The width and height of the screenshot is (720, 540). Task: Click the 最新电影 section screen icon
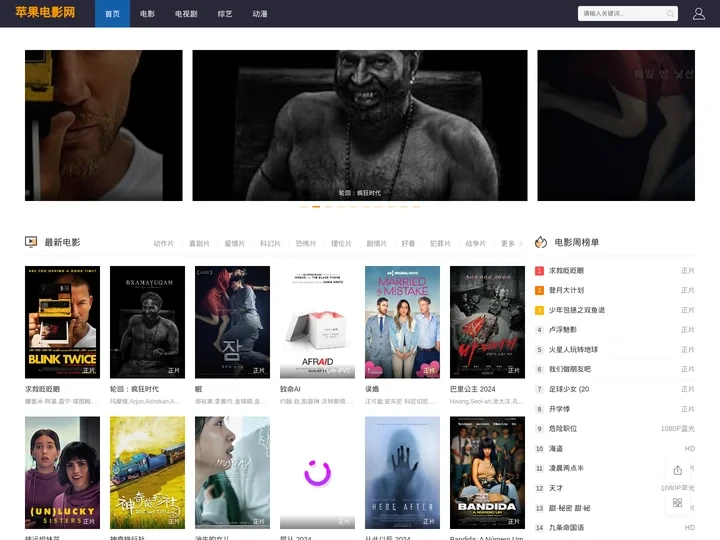31,242
